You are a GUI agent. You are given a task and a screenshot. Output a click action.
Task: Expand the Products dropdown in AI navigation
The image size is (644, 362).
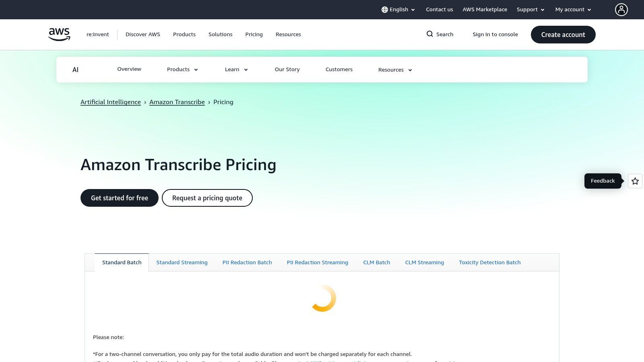tap(182, 69)
